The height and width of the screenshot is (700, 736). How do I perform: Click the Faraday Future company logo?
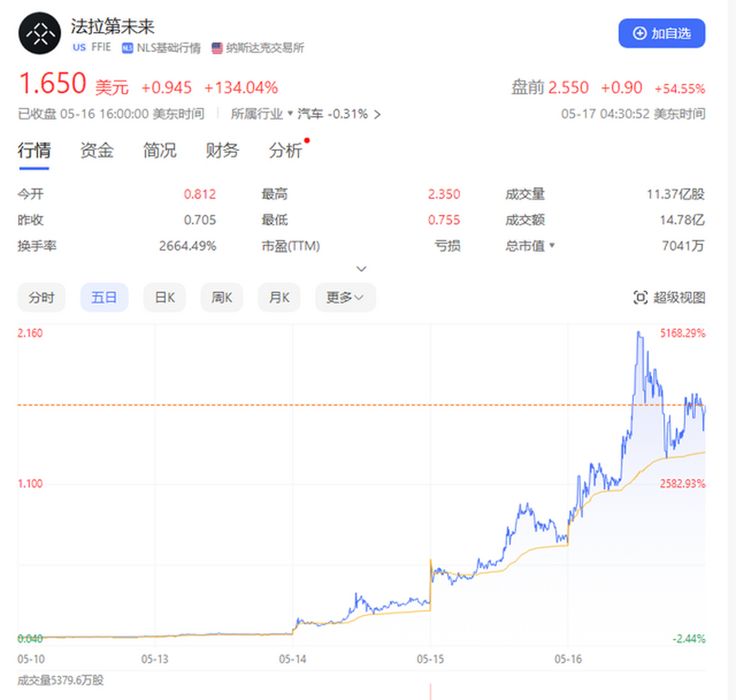pos(39,33)
